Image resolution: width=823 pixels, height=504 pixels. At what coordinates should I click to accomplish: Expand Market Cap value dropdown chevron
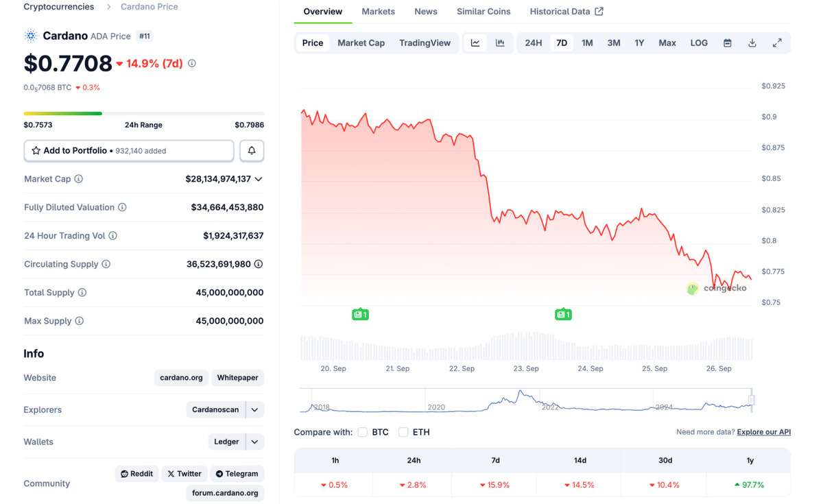point(259,179)
